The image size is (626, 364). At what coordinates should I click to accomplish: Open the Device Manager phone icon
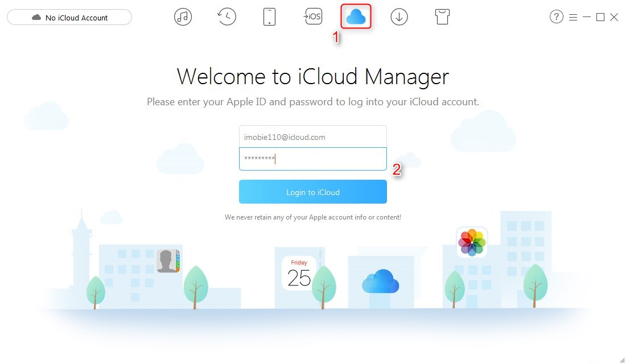coord(270,16)
